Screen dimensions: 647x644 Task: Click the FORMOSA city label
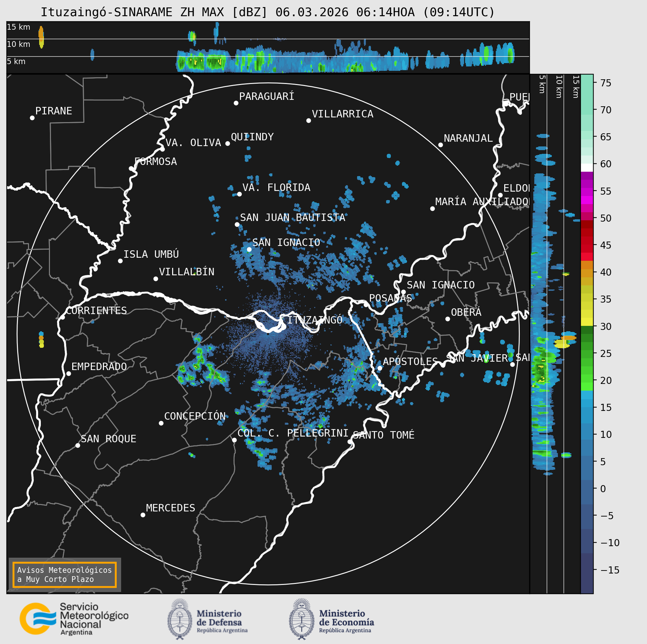[x=156, y=161]
